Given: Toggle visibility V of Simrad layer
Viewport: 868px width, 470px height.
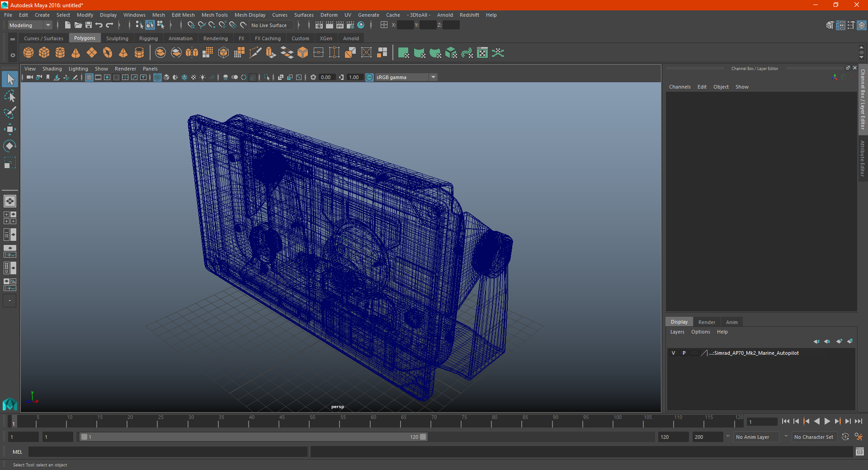Looking at the screenshot, I should [x=673, y=353].
